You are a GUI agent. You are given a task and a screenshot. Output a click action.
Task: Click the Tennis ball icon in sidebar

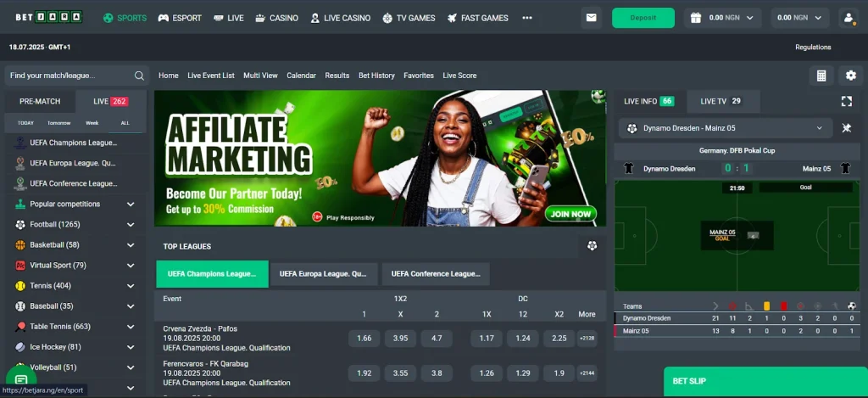(x=20, y=286)
